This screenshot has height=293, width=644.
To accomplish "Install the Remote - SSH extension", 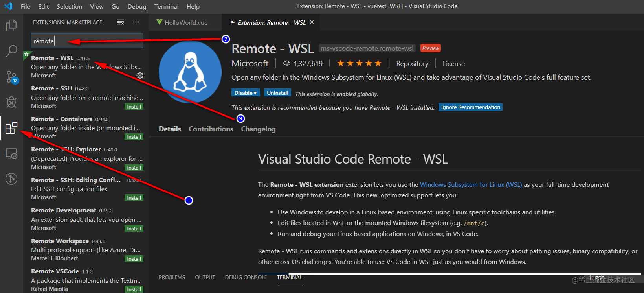I will pyautogui.click(x=134, y=107).
